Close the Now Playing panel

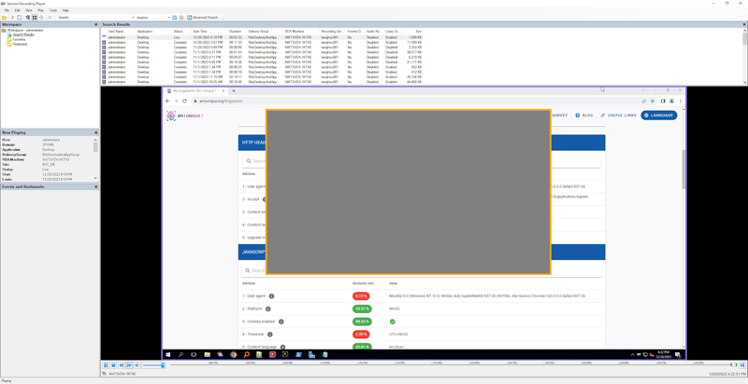(96, 133)
